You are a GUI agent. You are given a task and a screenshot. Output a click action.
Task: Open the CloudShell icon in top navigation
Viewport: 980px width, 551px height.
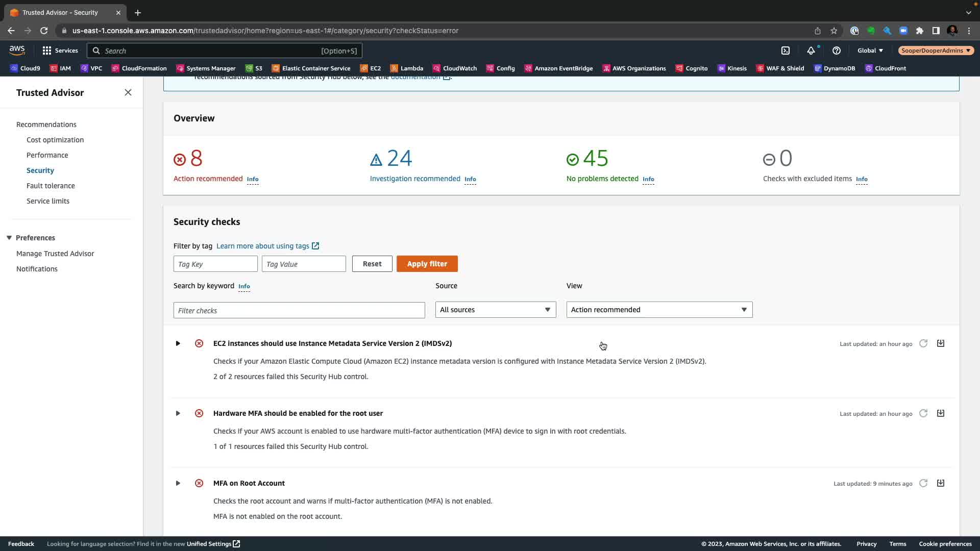click(786, 51)
